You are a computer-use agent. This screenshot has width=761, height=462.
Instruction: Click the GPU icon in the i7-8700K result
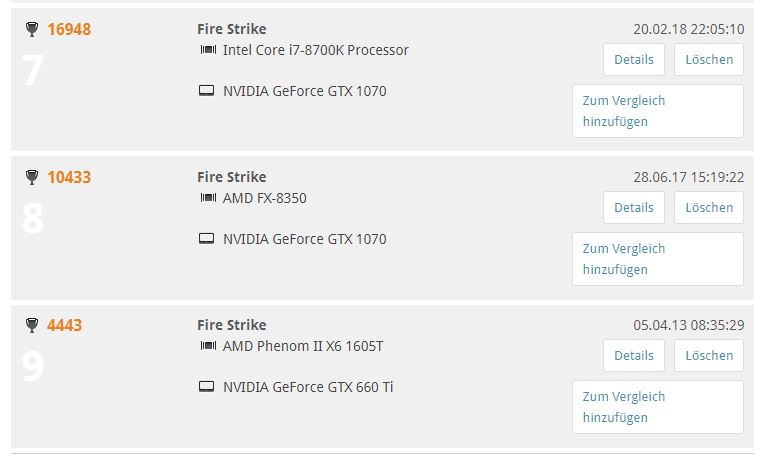click(207, 91)
